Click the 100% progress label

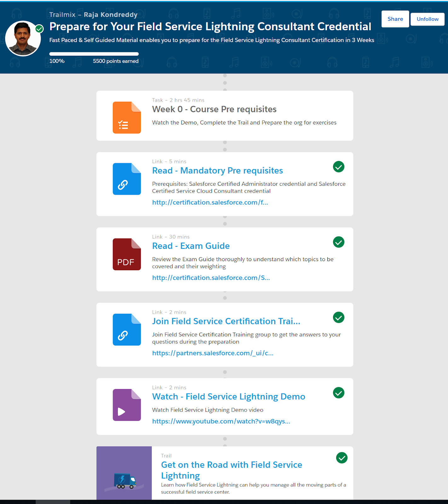pyautogui.click(x=57, y=61)
